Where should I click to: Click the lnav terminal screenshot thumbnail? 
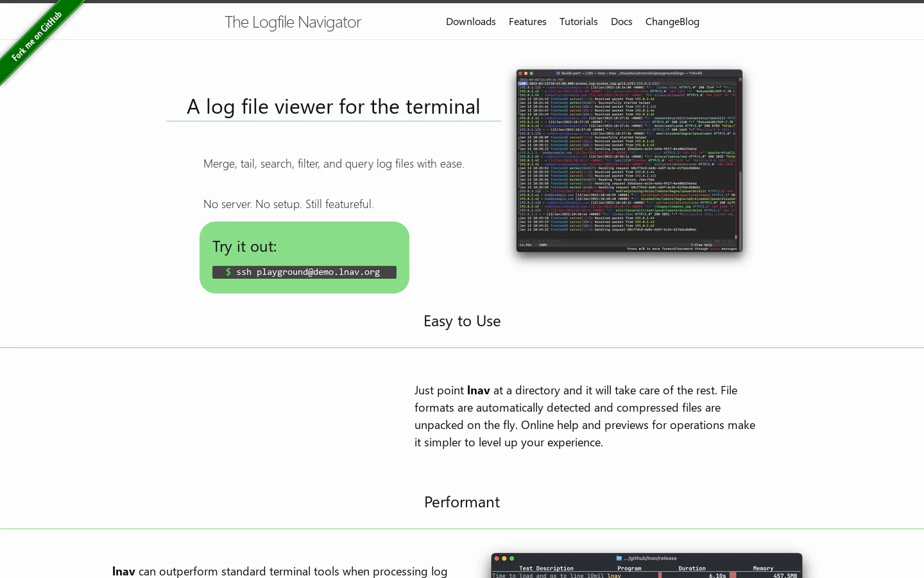[629, 161]
